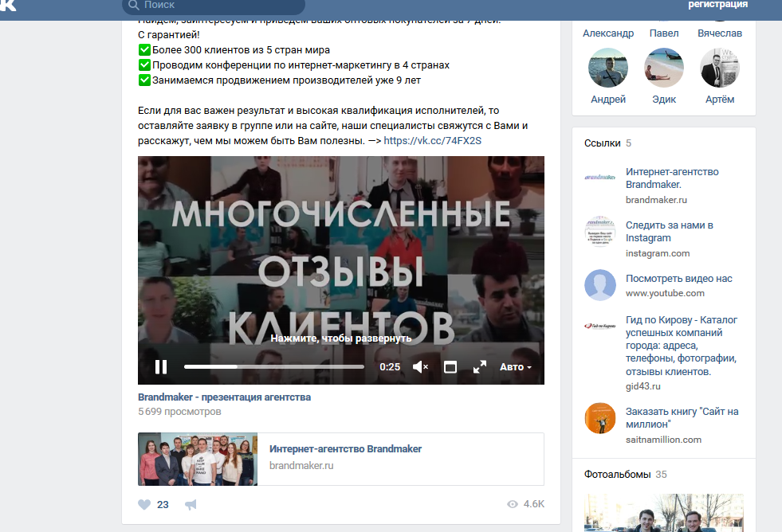The height and width of the screenshot is (532, 782).
Task: Open the Brandmaker - презентация агентства video title
Action: pos(225,397)
